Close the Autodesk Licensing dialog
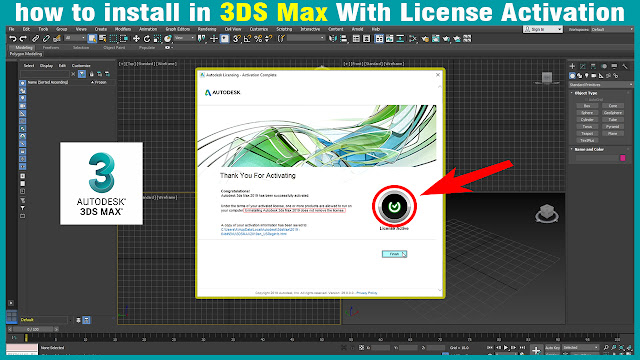Screen dimensions: 640x360 coord(438,75)
